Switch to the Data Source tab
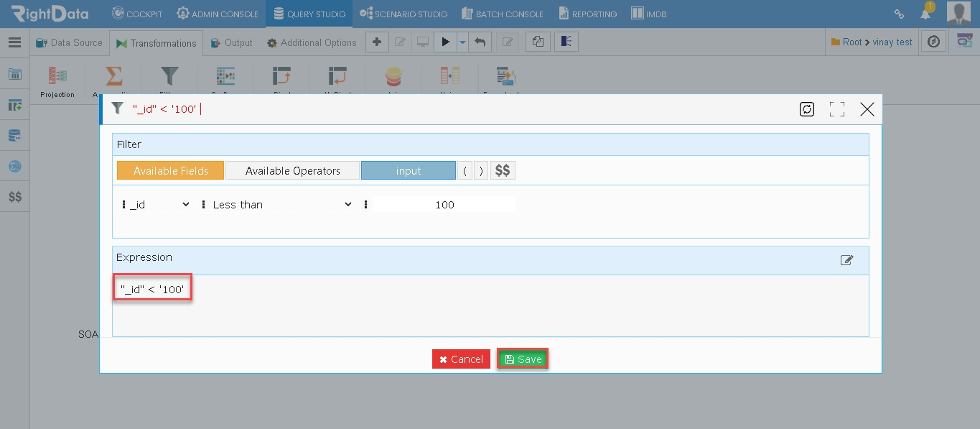980x429 pixels. [69, 42]
